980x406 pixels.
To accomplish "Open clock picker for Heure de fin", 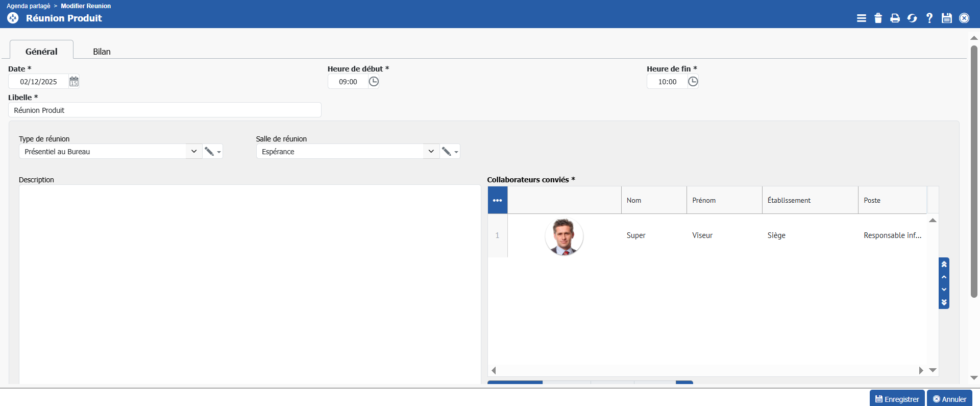I will [693, 82].
